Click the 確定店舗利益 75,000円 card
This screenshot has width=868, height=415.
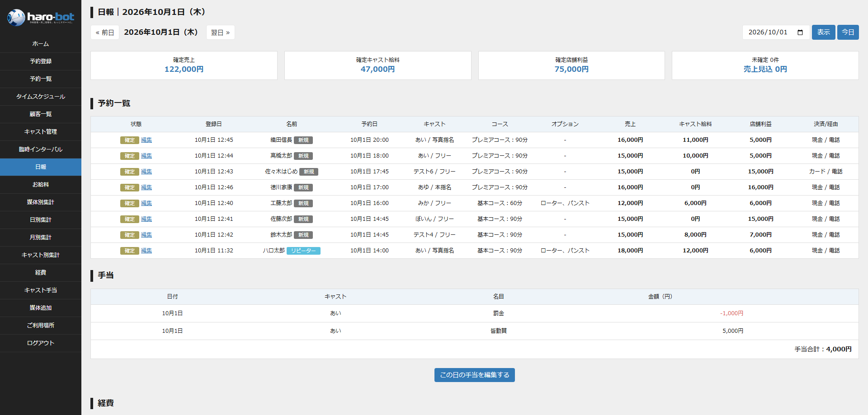(571, 65)
